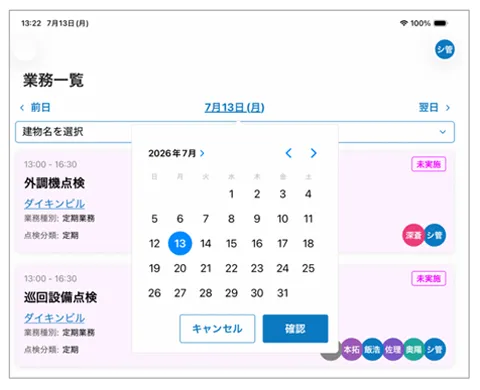Screen dimensions: 480x390
Task: Click the 業務一覧 page heading
Action: (x=53, y=80)
